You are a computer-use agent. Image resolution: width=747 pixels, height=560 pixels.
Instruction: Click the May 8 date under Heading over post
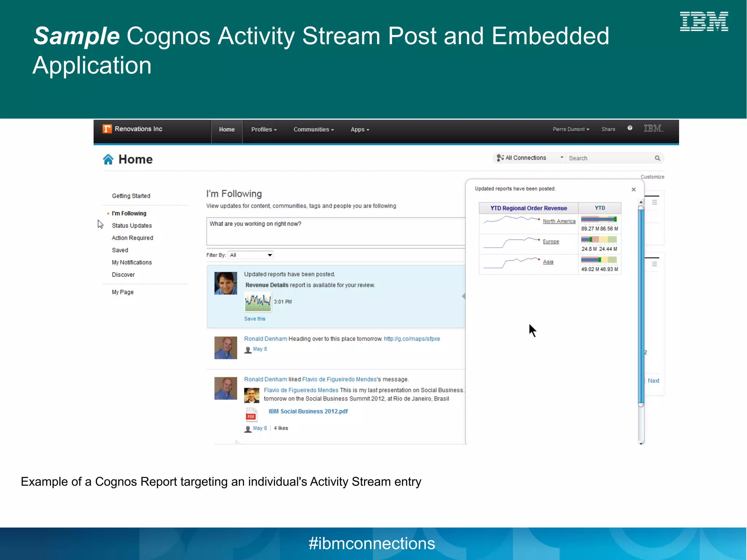tap(260, 349)
